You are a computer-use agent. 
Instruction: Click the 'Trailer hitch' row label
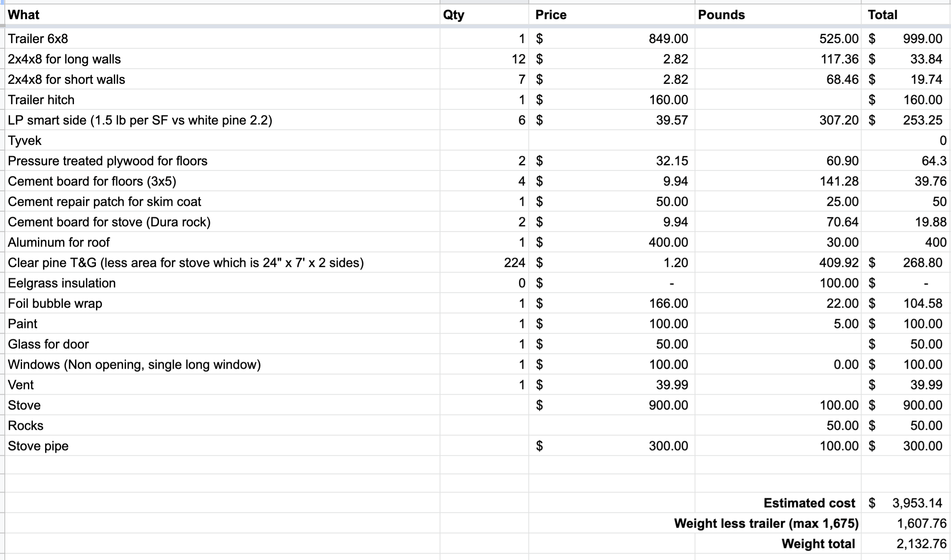222,100
